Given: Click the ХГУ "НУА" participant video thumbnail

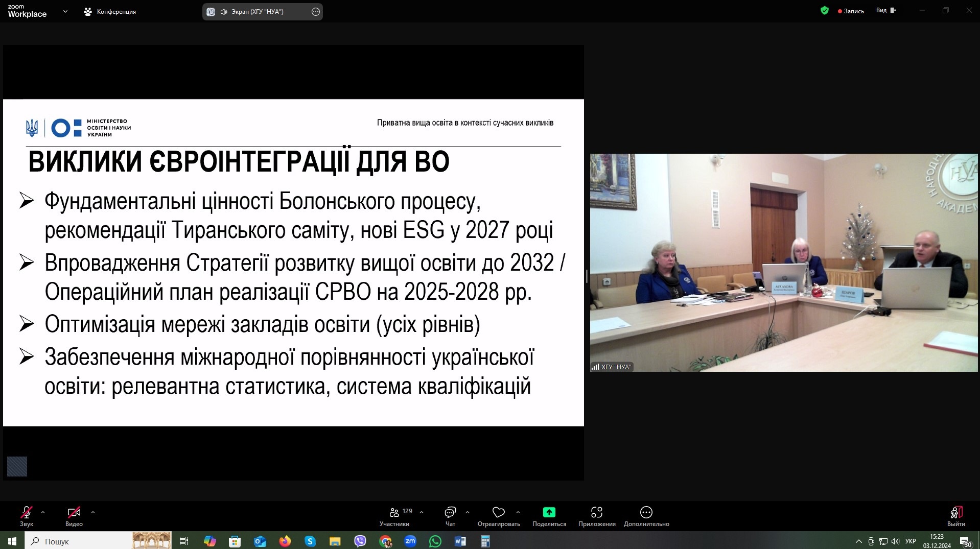Looking at the screenshot, I should pos(783,262).
